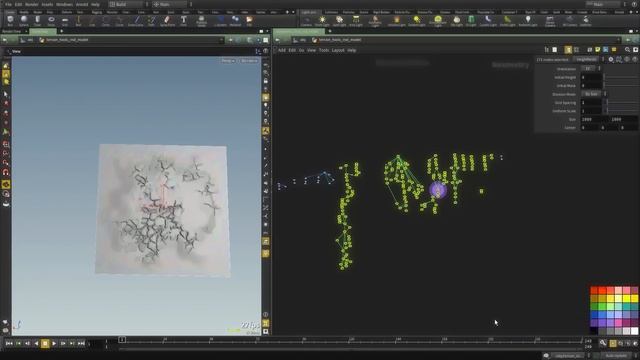Select the Platonic Solids shelf tool
Viewport: 640px width, 360px height.
pos(201,21)
